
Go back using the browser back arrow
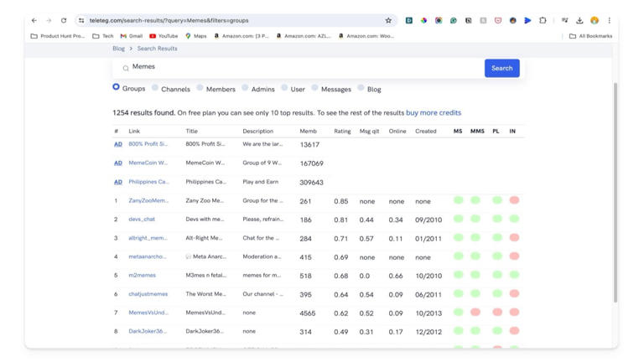[x=34, y=20]
